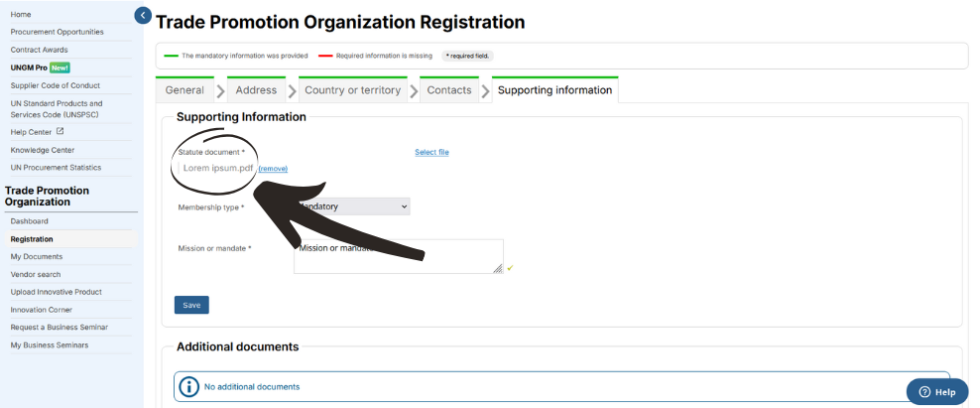This screenshot has width=980, height=408.
Task: Click the question mark Help icon
Action: pos(925,392)
